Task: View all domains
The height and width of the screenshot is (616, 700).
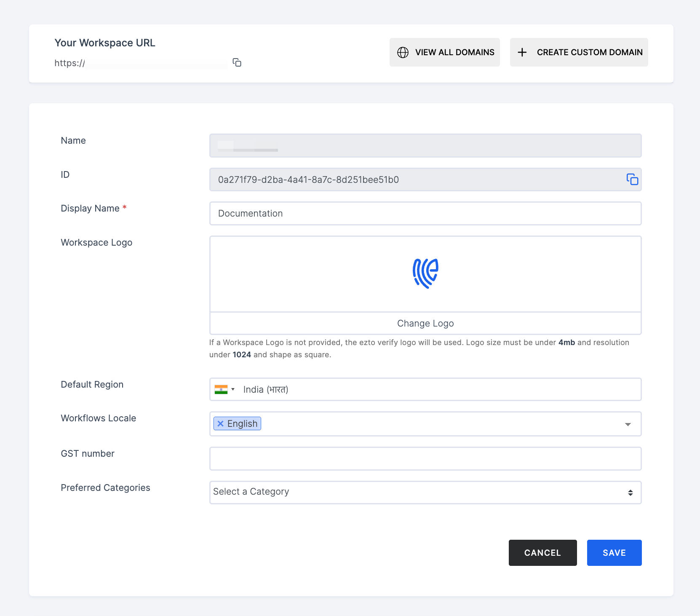Action: click(x=445, y=52)
